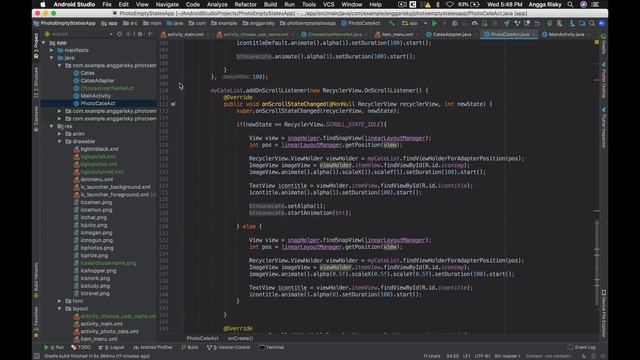The image size is (640, 360).
Task: Run the app with the green play icon
Action: point(434,24)
